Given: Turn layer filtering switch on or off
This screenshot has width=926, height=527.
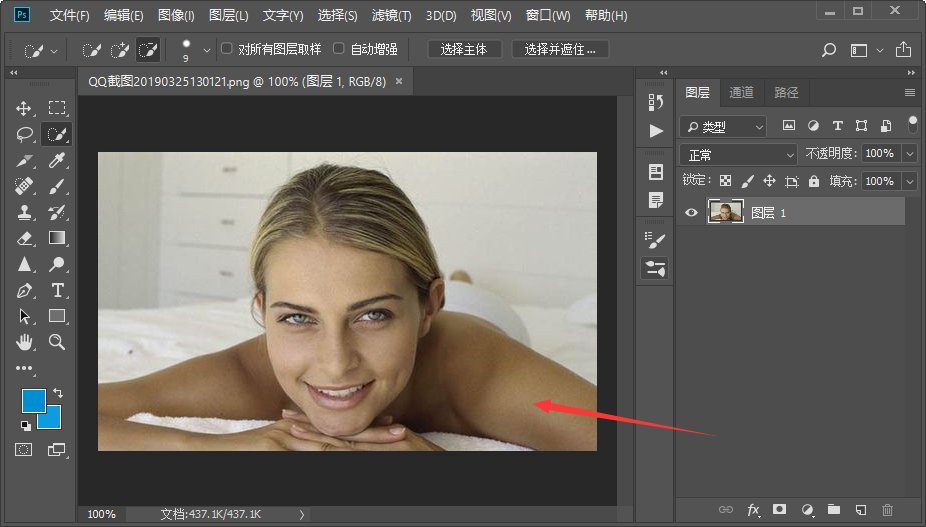Looking at the screenshot, I should [x=912, y=125].
